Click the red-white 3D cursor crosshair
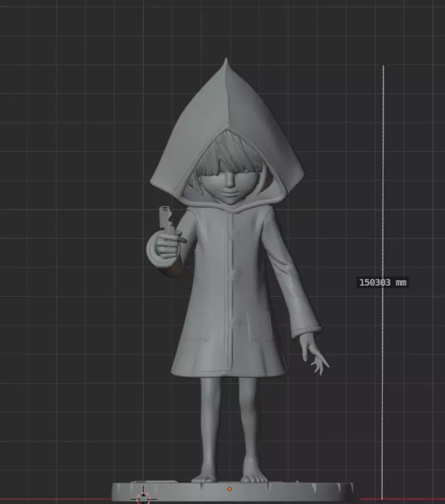Screen dimensions: 445x504 pyautogui.click(x=143, y=498)
